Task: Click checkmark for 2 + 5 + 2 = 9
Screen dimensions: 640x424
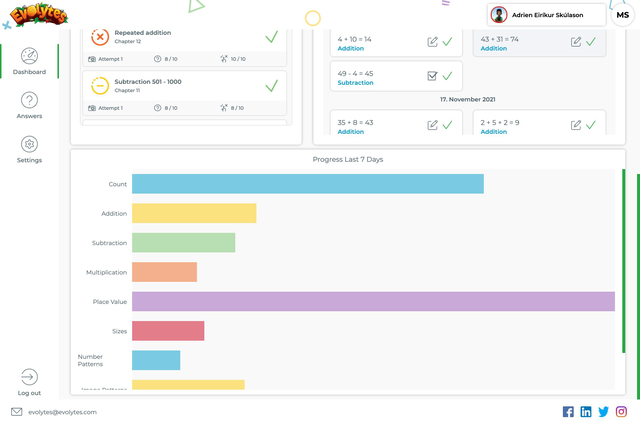Action: (591, 125)
